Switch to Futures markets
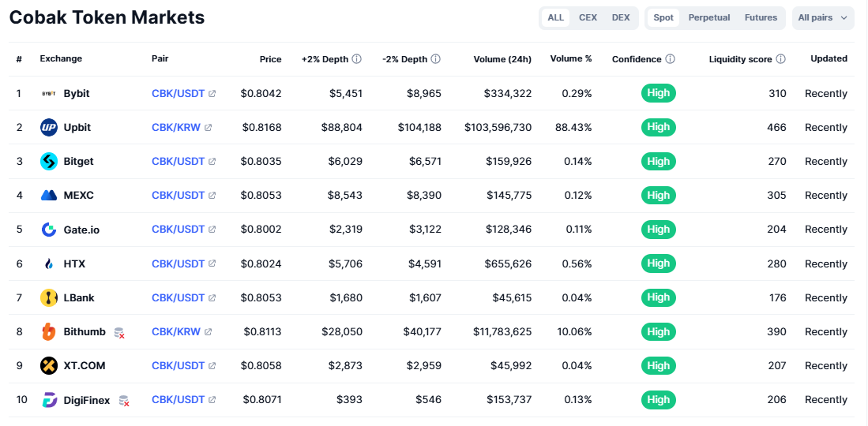The width and height of the screenshot is (868, 426). [761, 17]
